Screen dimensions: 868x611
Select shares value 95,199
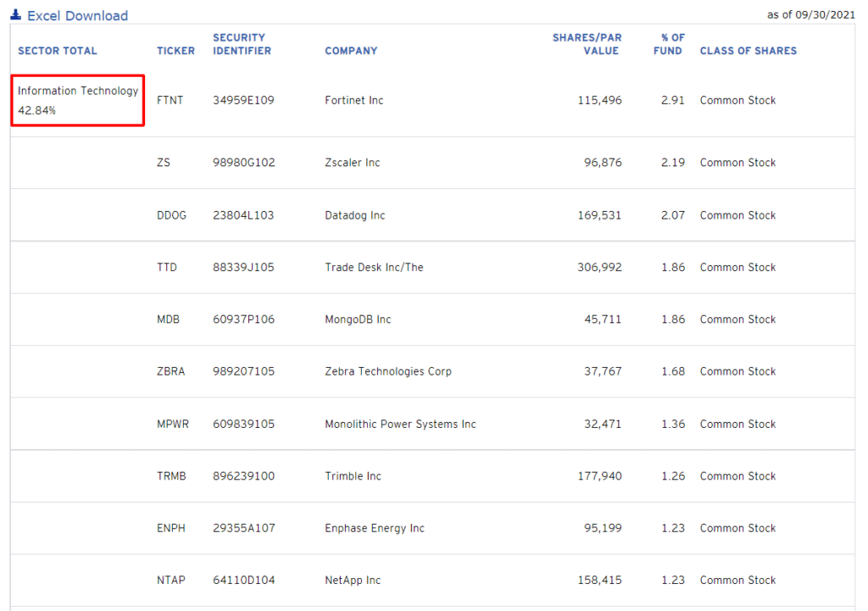(x=603, y=528)
